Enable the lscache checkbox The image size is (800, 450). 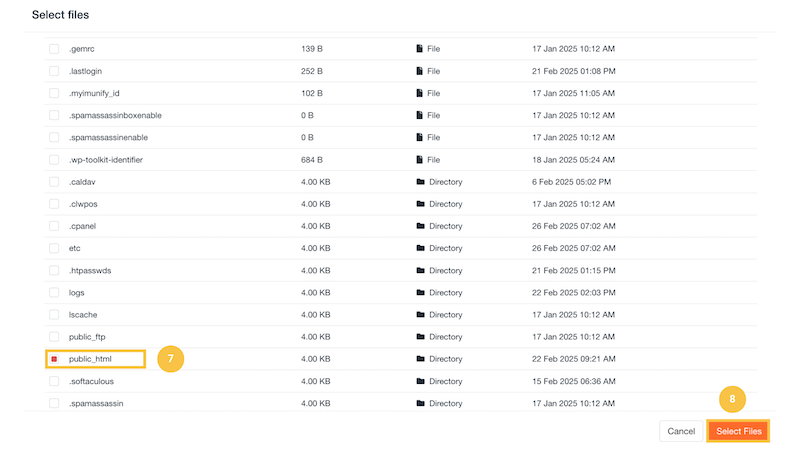click(54, 315)
